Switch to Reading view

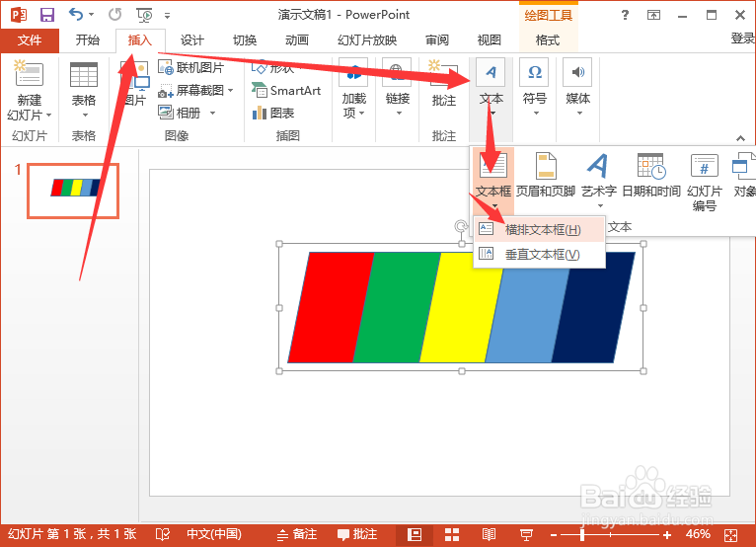pos(489,534)
